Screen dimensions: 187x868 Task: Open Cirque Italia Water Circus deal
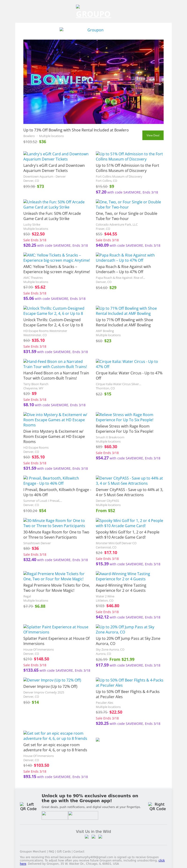[x=127, y=364]
